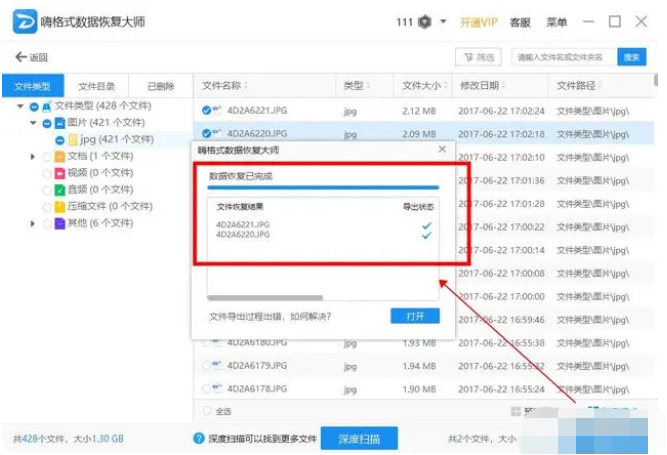This screenshot has height=455, width=667.
Task: Sort by 文件名称 column header
Action: pyautogui.click(x=225, y=85)
